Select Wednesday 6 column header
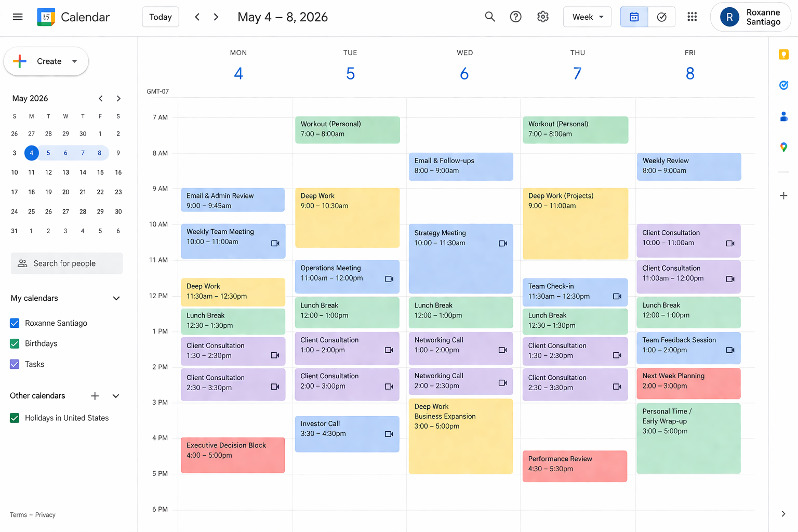This screenshot has width=798, height=532. point(464,74)
